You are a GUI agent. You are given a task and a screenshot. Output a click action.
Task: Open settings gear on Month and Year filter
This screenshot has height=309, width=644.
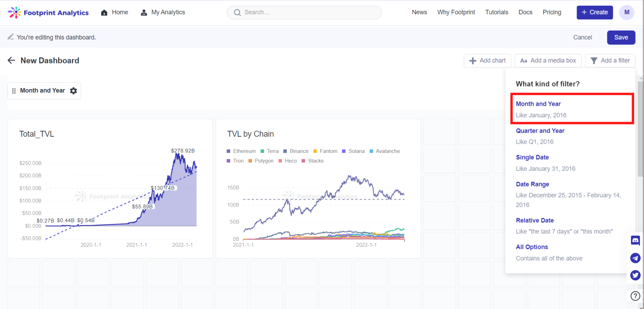73,91
